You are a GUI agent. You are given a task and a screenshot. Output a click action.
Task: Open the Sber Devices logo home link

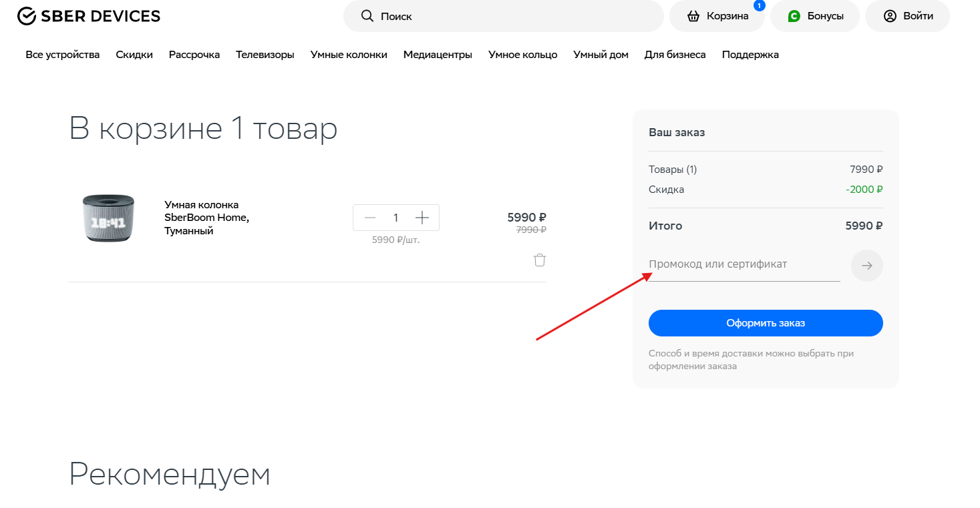(x=89, y=16)
